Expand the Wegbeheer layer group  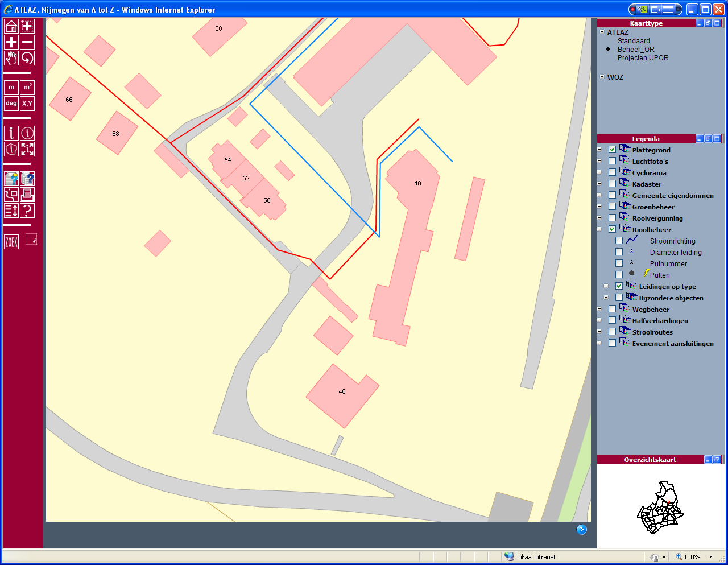599,309
